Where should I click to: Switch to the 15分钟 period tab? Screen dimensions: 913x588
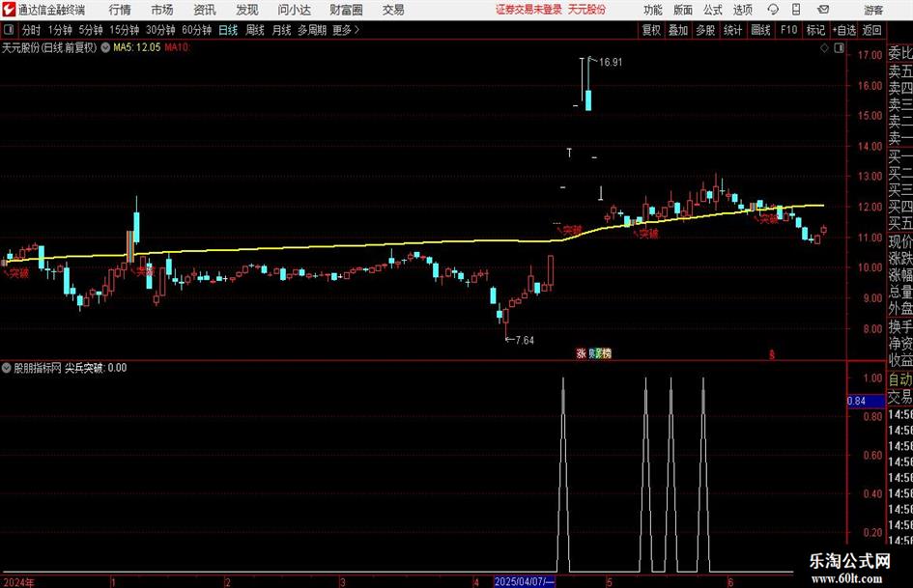click(124, 30)
